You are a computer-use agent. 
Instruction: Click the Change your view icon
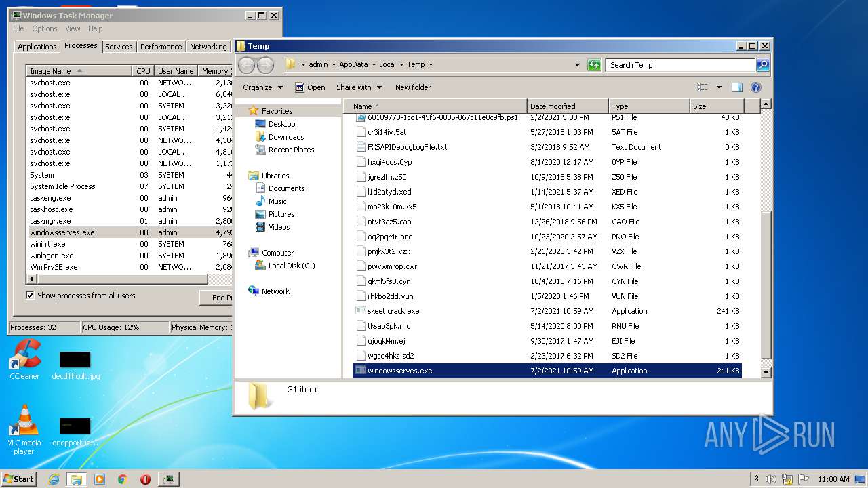[703, 87]
